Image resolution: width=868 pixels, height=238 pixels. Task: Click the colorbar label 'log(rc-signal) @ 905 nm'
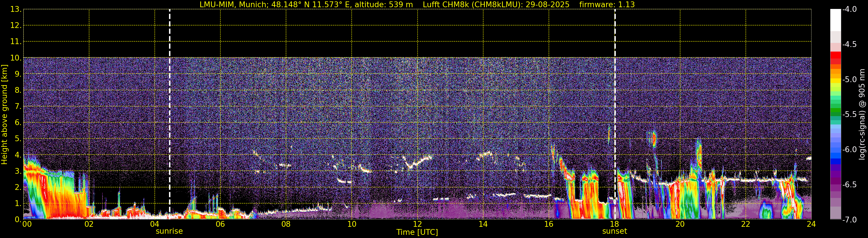(862, 115)
